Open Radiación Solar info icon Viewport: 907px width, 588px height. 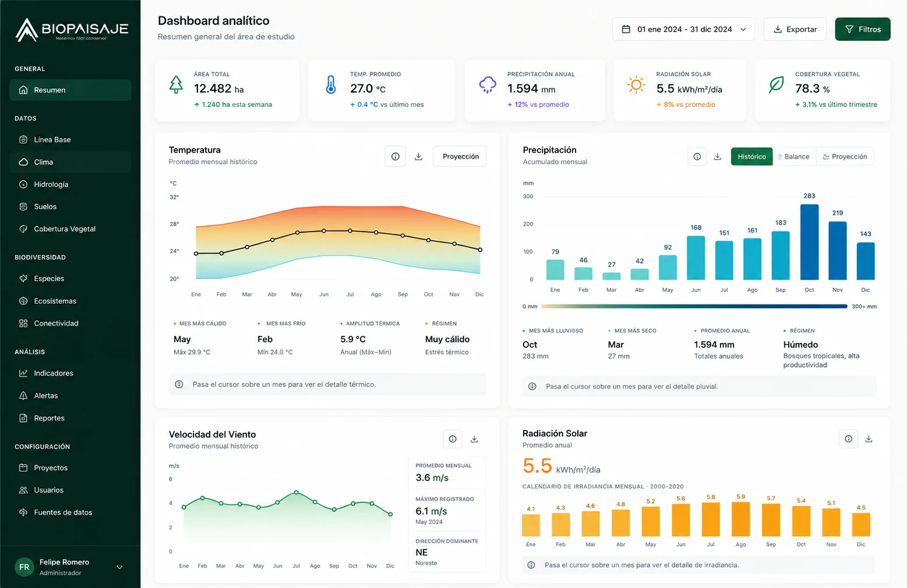tap(849, 439)
